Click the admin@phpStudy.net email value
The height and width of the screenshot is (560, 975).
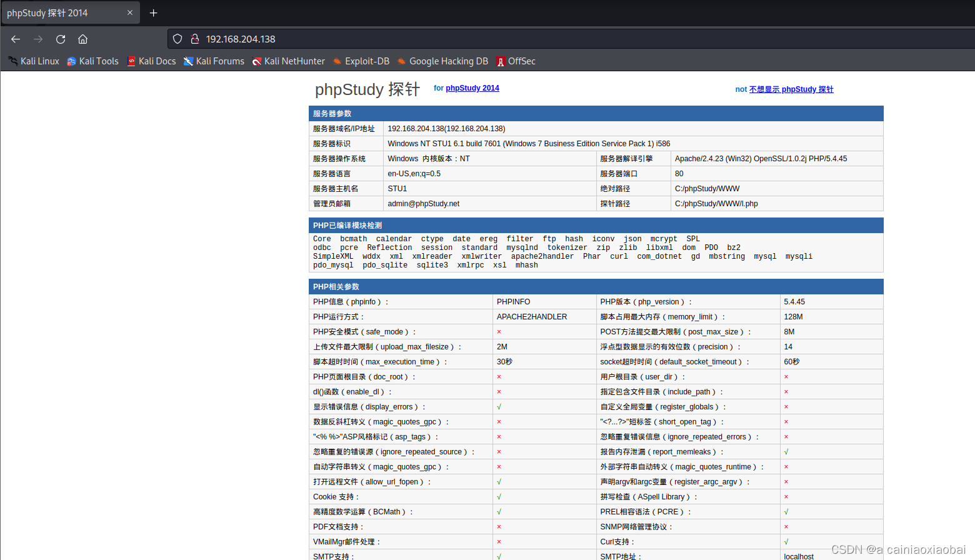[x=424, y=204]
